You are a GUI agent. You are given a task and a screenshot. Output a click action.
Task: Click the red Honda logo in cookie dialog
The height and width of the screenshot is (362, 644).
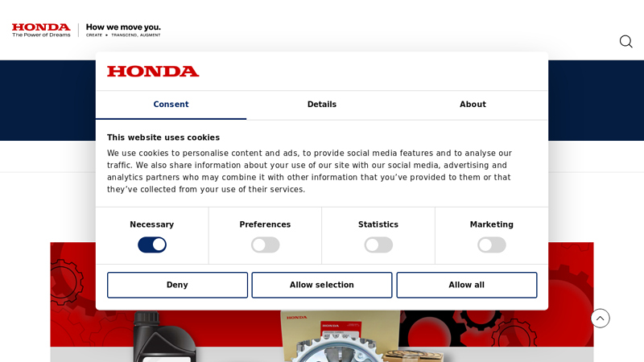pyautogui.click(x=153, y=72)
